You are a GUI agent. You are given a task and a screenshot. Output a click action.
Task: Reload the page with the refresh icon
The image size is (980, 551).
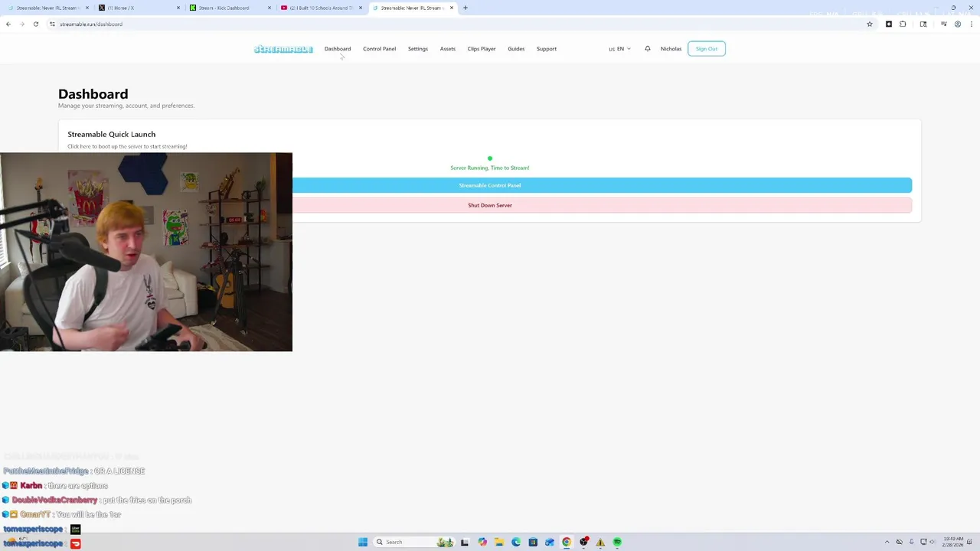pos(35,24)
